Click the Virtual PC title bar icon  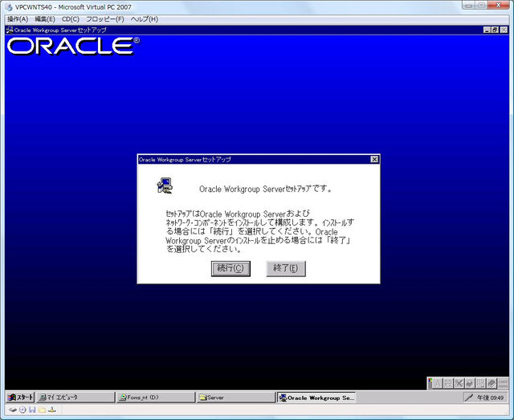click(x=9, y=7)
